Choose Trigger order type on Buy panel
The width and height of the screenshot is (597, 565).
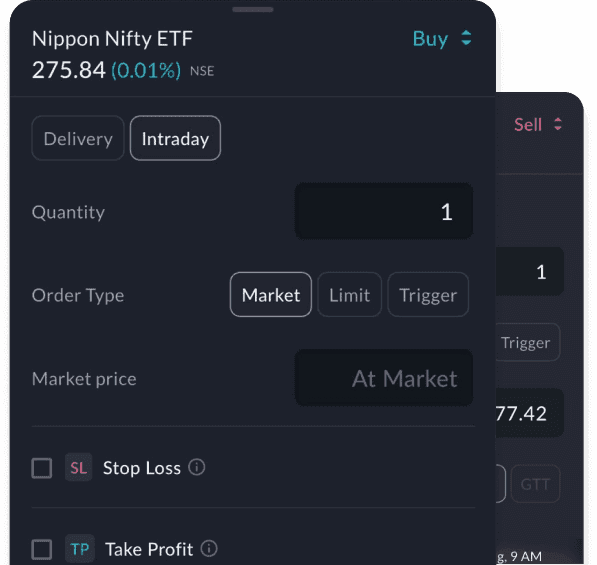tap(428, 295)
